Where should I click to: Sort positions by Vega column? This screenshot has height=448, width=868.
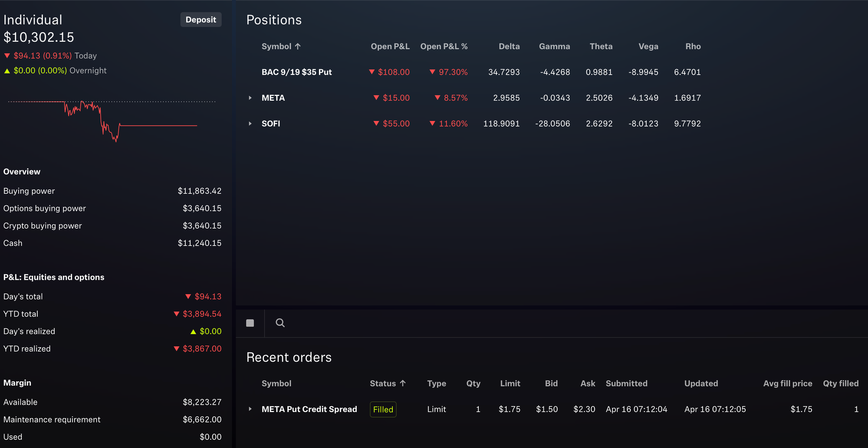pos(648,46)
